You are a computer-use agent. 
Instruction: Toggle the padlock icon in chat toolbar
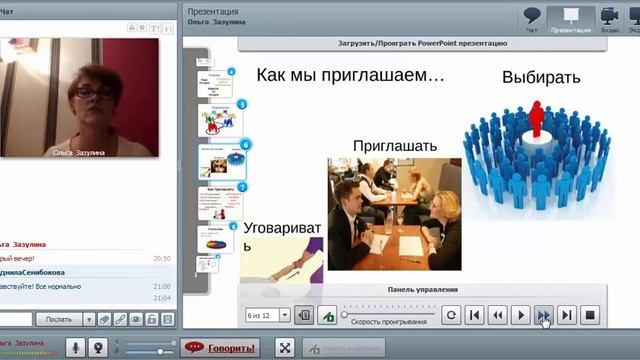(151, 319)
